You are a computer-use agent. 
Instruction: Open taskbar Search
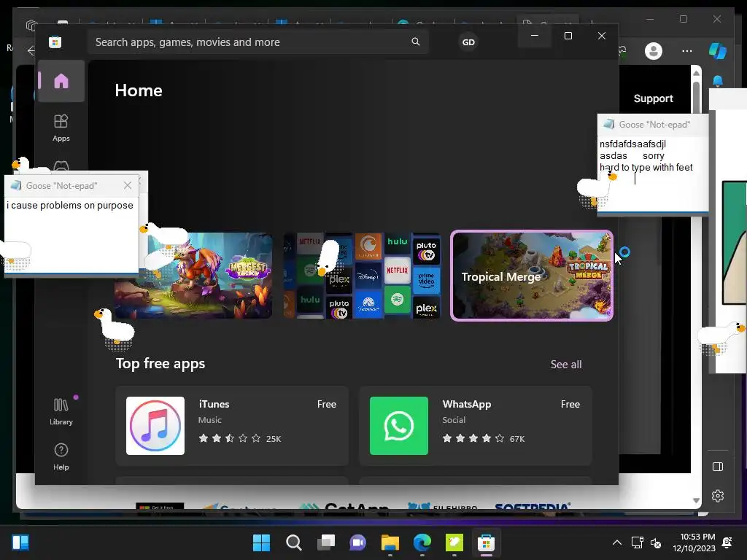tap(293, 542)
